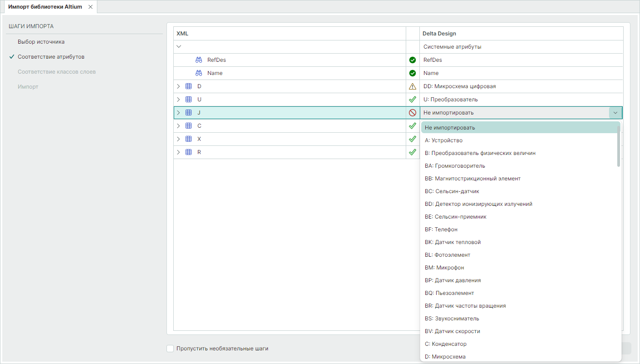Image resolution: width=640 pixels, height=364 pixels.
Task: Expand the D attribute group
Action: (x=179, y=86)
